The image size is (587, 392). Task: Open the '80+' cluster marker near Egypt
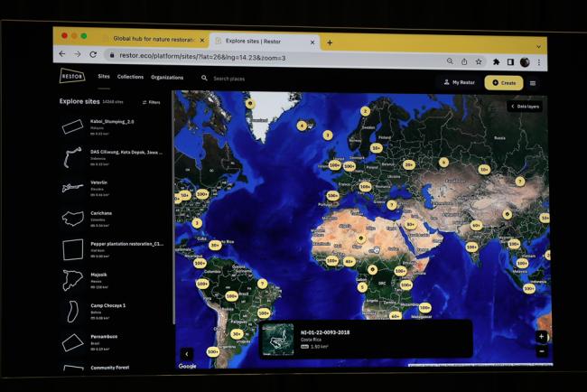pyautogui.click(x=411, y=224)
